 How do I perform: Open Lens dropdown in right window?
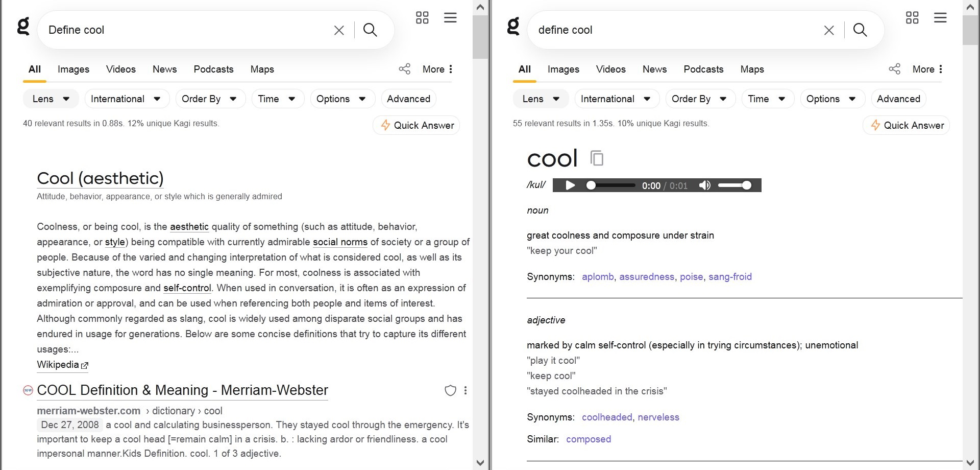pyautogui.click(x=541, y=99)
